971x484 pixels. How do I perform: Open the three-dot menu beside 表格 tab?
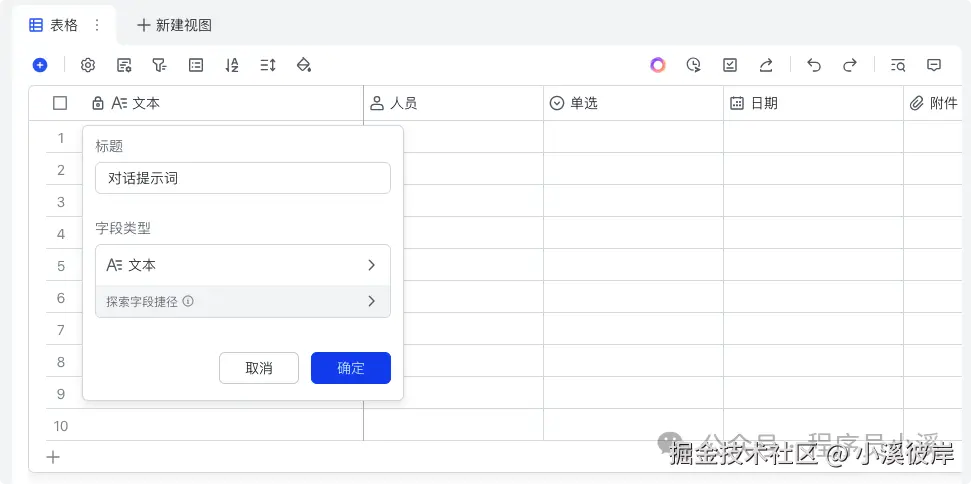(97, 25)
